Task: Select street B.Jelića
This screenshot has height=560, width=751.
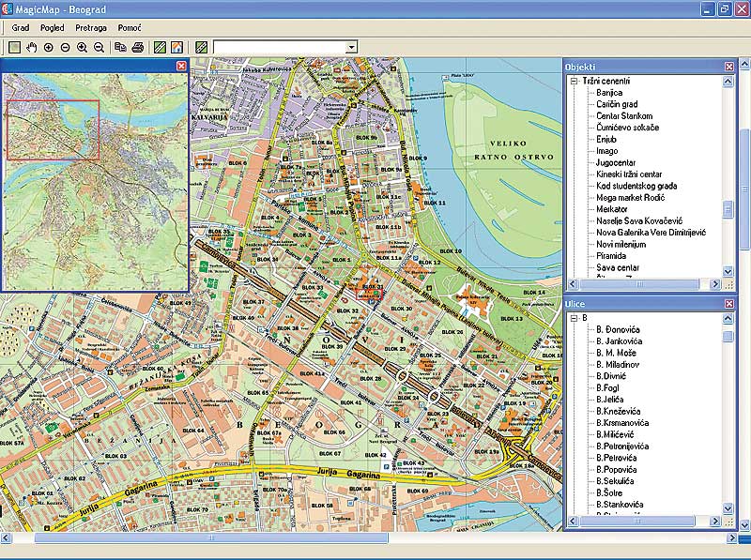Action: click(x=609, y=400)
